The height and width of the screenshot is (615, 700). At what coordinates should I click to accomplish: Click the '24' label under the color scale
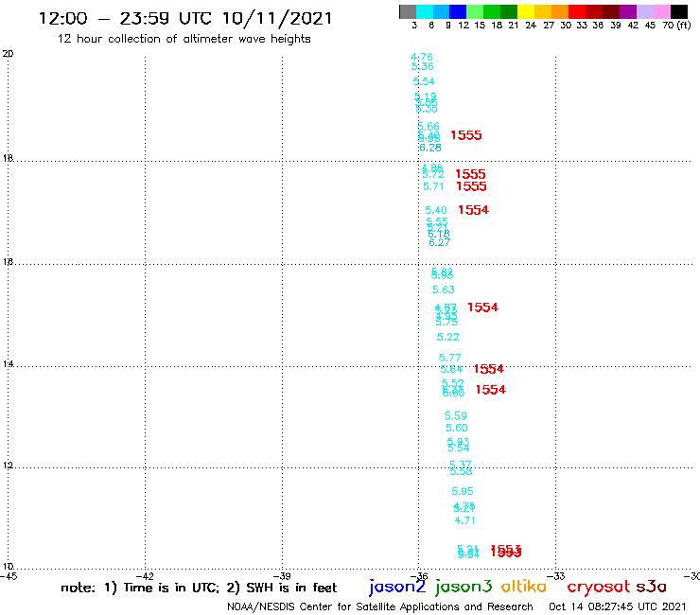(x=531, y=26)
